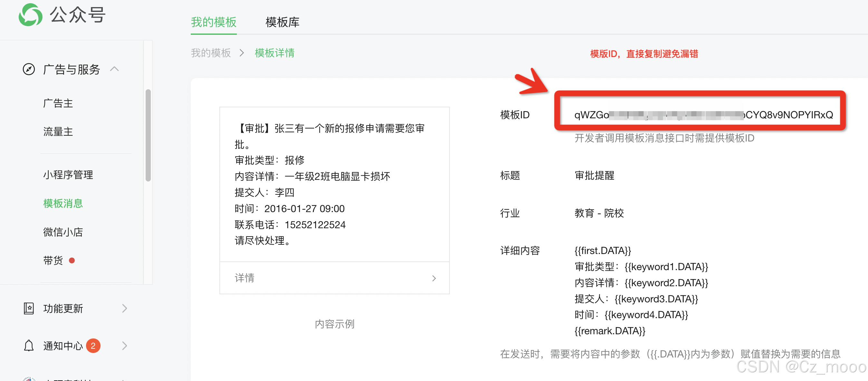
Task: Click the template ID text field
Action: [x=703, y=115]
